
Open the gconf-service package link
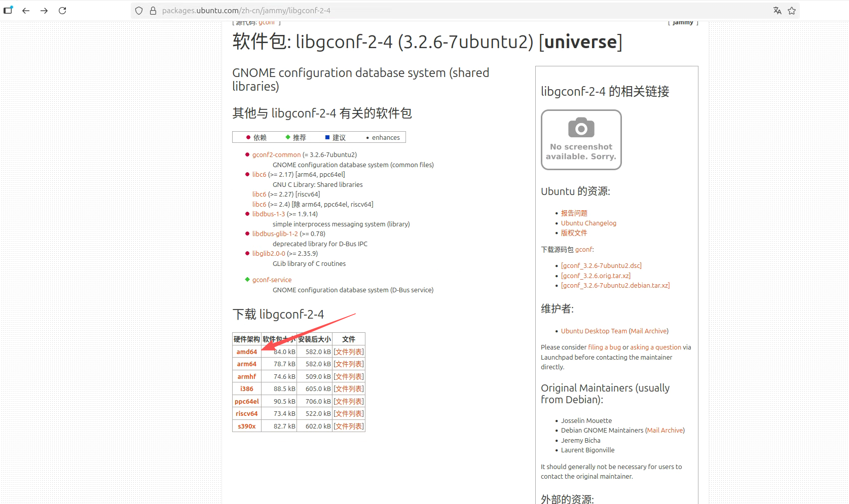[x=272, y=279]
